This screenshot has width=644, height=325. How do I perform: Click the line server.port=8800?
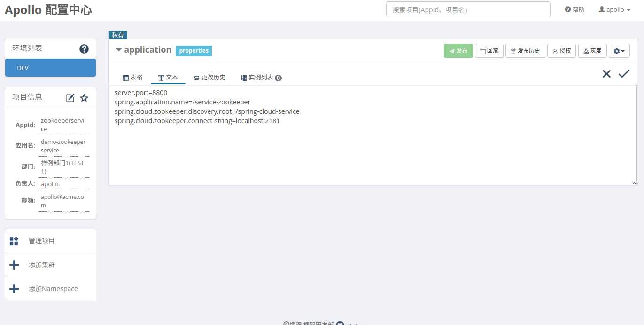click(x=141, y=93)
